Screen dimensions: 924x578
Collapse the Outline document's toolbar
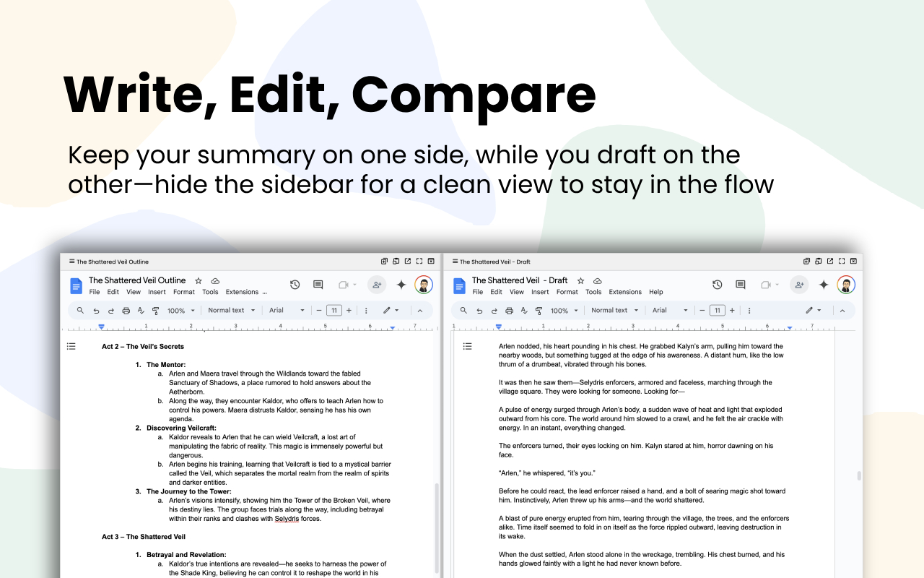(420, 310)
